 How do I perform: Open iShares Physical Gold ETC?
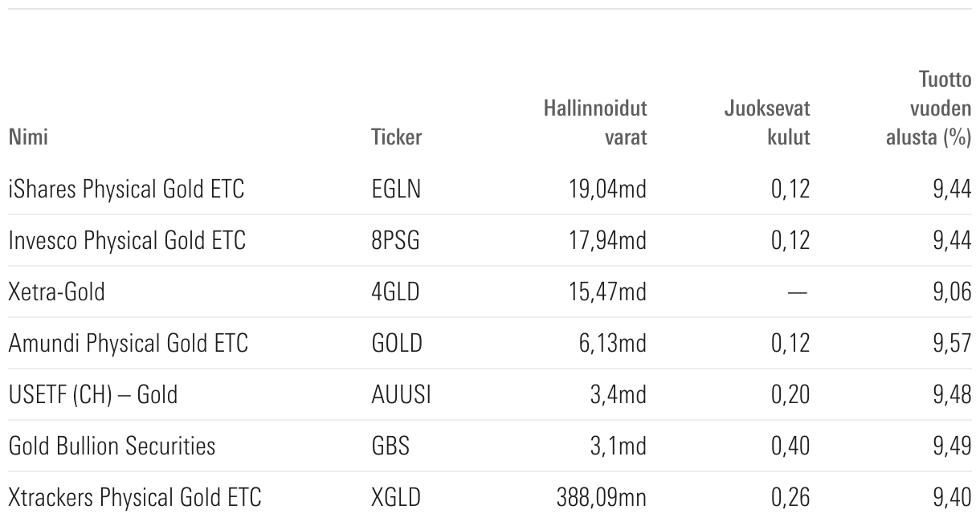click(126, 190)
